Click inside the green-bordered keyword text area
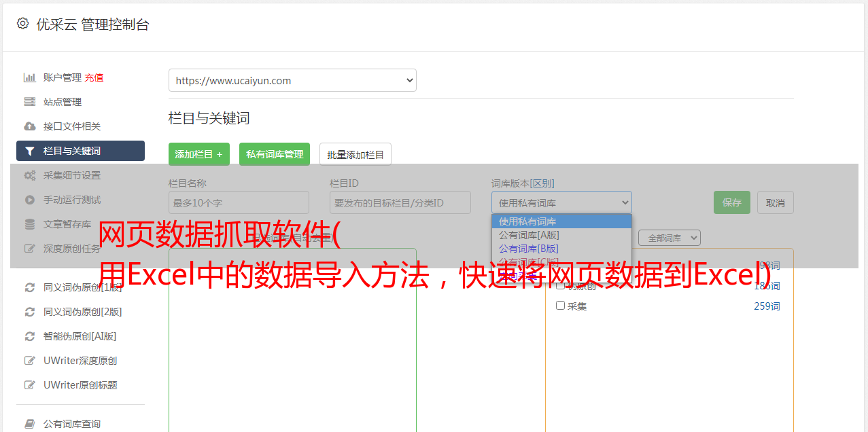The height and width of the screenshot is (432, 868). click(x=292, y=340)
